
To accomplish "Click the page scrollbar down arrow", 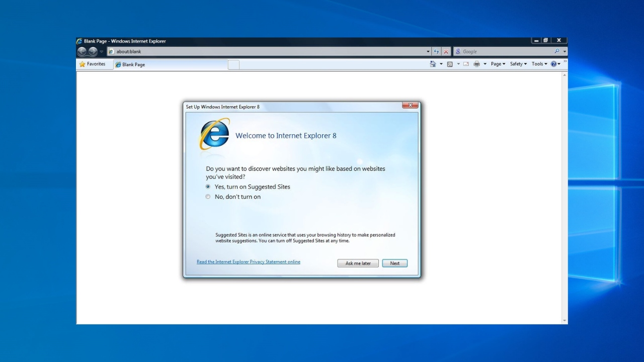I will [565, 321].
